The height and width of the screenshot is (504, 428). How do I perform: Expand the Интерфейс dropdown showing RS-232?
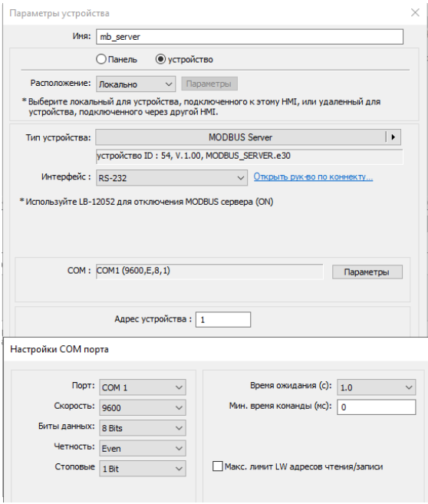tap(172, 178)
